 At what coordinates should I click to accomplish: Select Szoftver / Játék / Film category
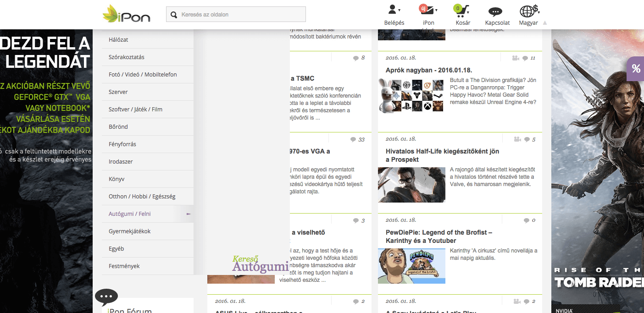pos(148,110)
